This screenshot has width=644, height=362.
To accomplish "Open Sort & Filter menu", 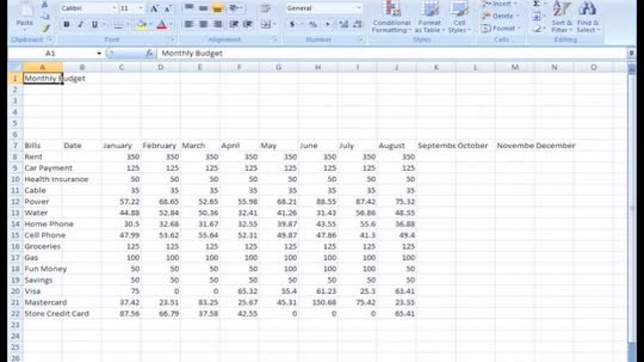I will point(561,17).
